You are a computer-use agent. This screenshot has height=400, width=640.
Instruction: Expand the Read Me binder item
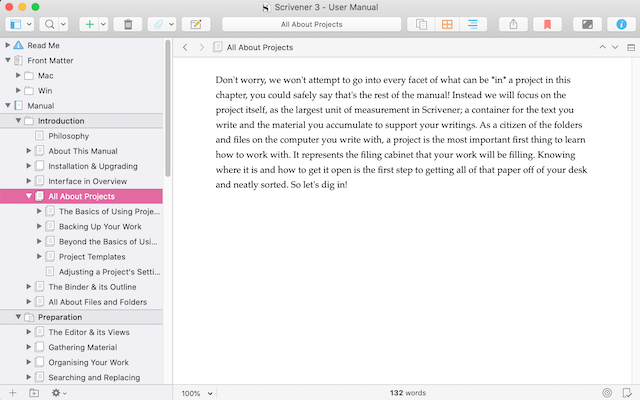(x=7, y=45)
